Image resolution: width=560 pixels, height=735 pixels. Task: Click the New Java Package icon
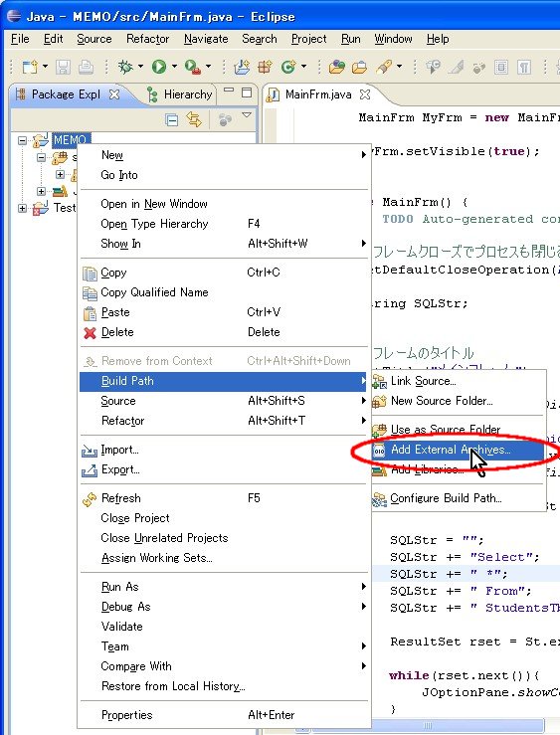point(265,67)
